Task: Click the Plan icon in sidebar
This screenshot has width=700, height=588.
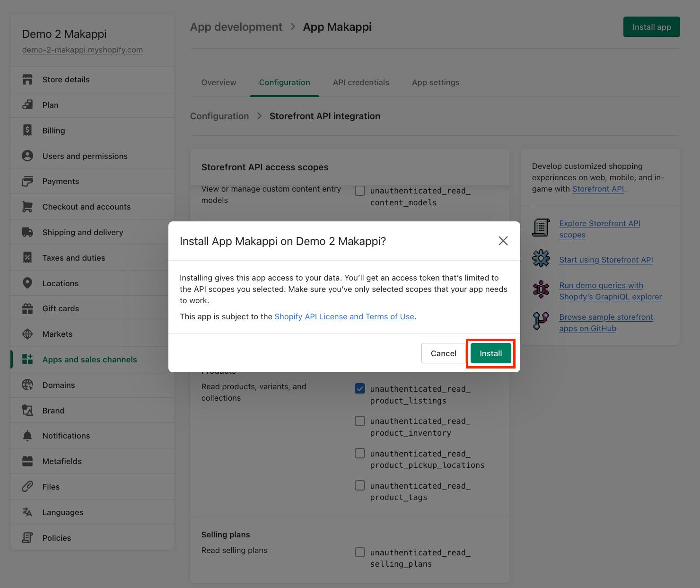Action: point(27,105)
